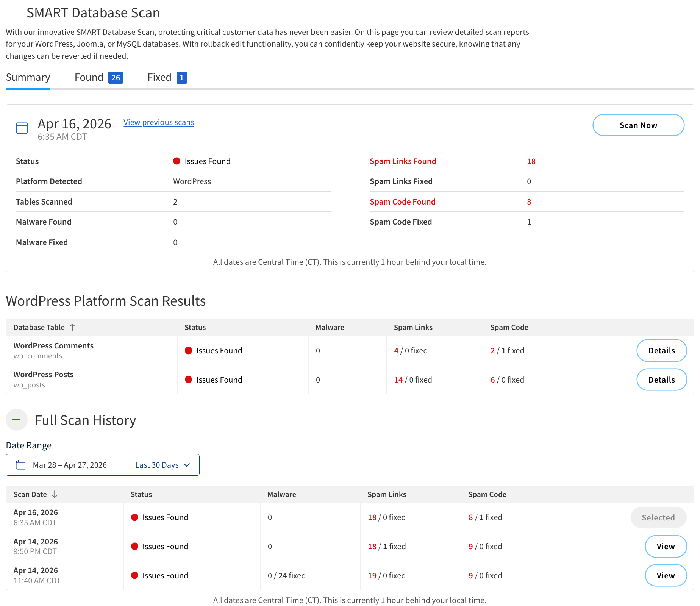Open the View previous scans link
Viewport: 700px width, 606px height.
[x=159, y=122]
